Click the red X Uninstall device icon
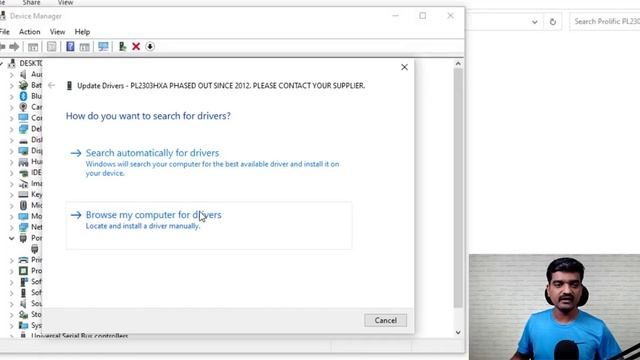The image size is (640, 360). [x=136, y=47]
